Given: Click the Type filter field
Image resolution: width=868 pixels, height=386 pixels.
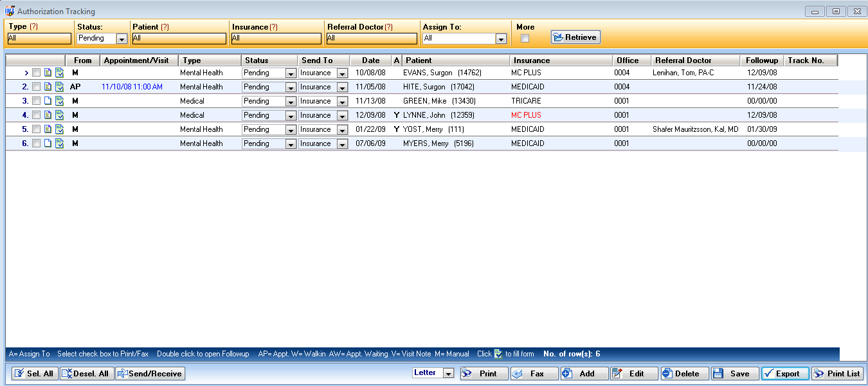Looking at the screenshot, I should (x=39, y=39).
